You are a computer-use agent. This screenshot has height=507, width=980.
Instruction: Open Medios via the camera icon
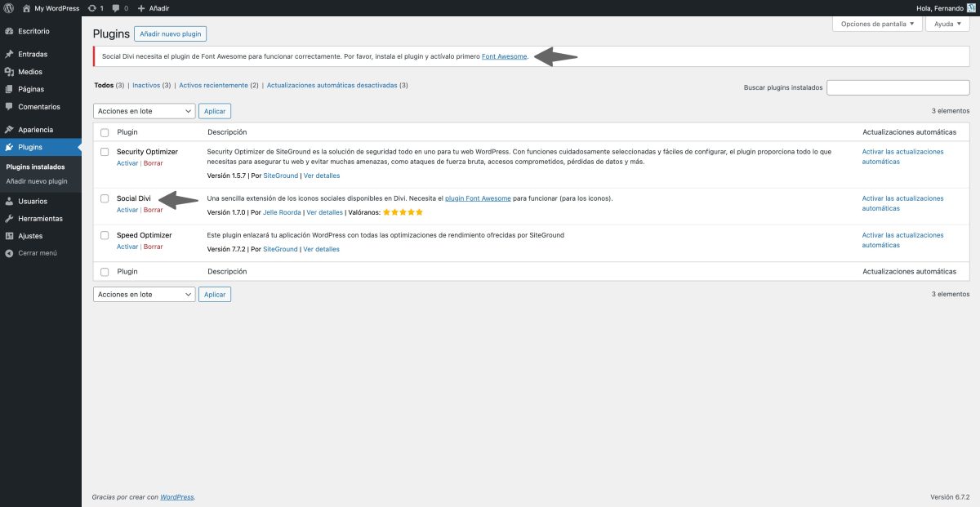pos(9,72)
